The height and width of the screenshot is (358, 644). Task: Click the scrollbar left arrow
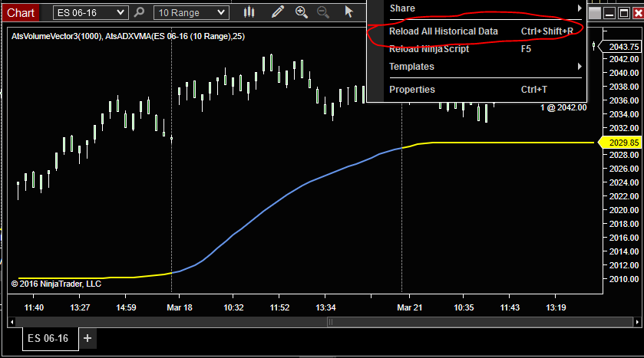[x=12, y=322]
